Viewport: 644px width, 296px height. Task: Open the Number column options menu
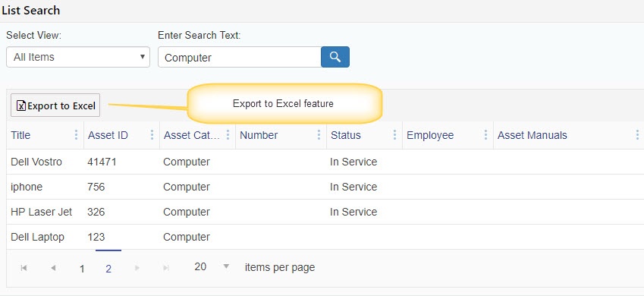click(x=319, y=135)
